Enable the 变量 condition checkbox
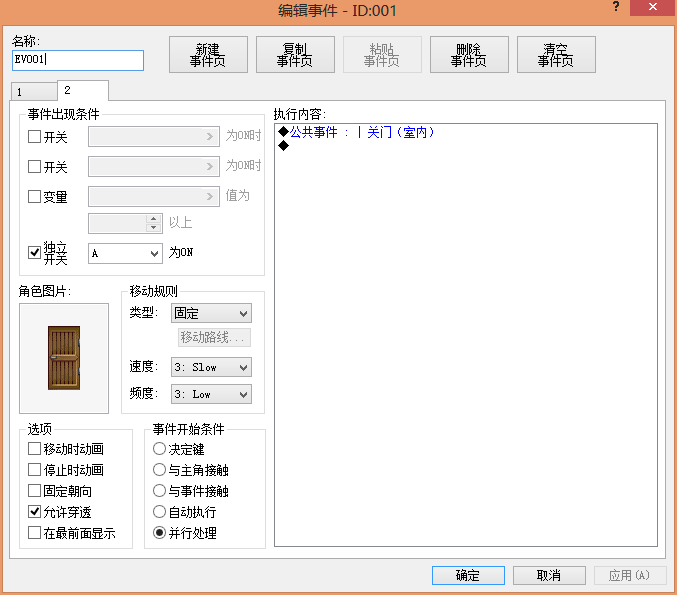677x595 pixels. (x=34, y=197)
